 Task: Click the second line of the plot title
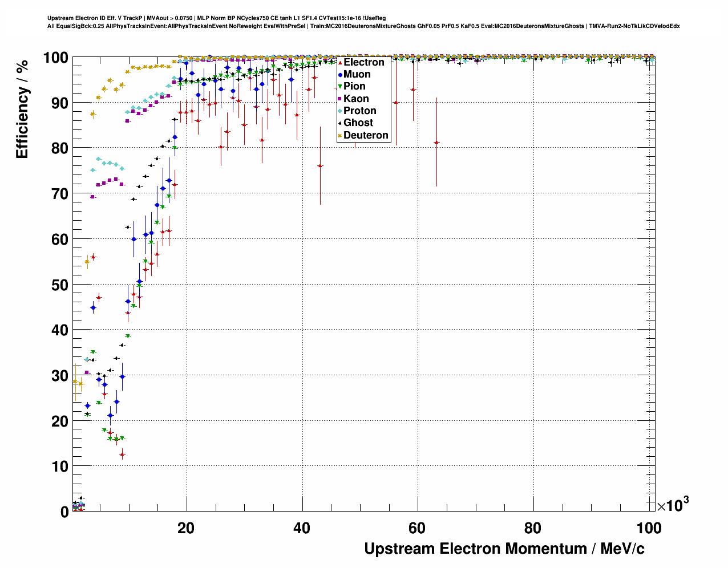363,26
